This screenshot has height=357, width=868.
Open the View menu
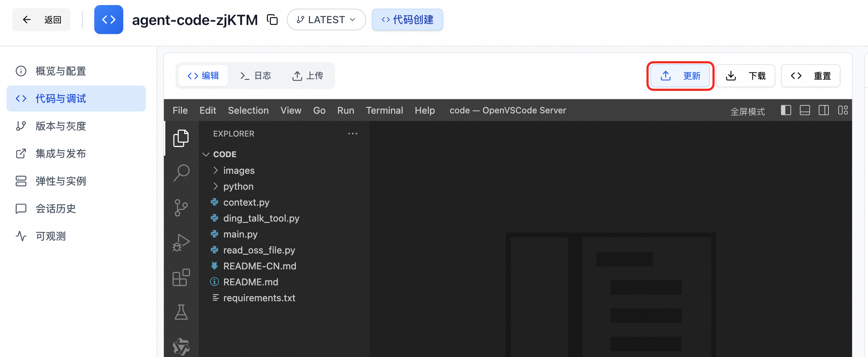click(x=291, y=110)
